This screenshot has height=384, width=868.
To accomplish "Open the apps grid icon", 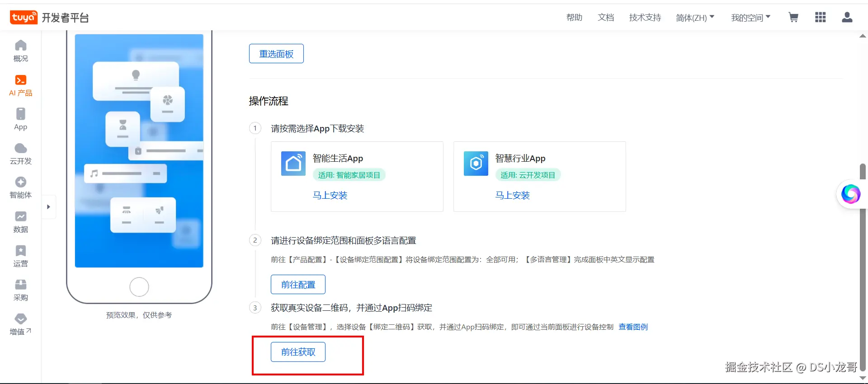I will click(821, 17).
